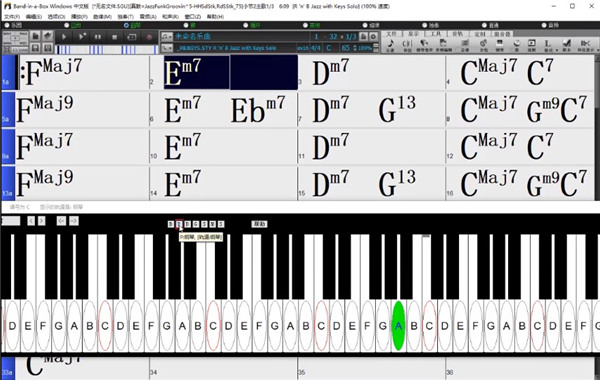
Task: Open the first menu in the menu bar
Action: click(x=12, y=17)
